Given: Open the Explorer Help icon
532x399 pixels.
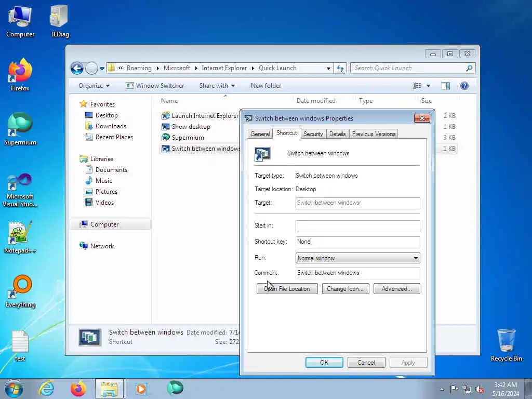Looking at the screenshot, I should (x=464, y=86).
